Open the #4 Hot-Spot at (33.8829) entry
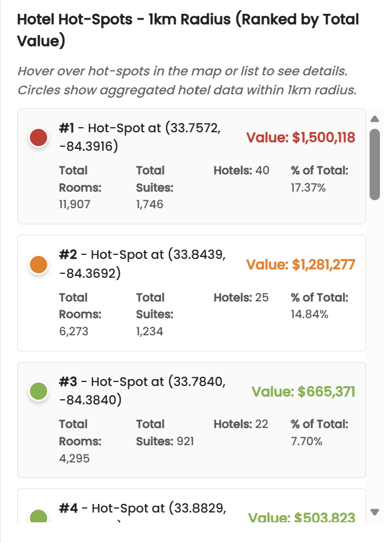392x543 pixels. coord(143,508)
